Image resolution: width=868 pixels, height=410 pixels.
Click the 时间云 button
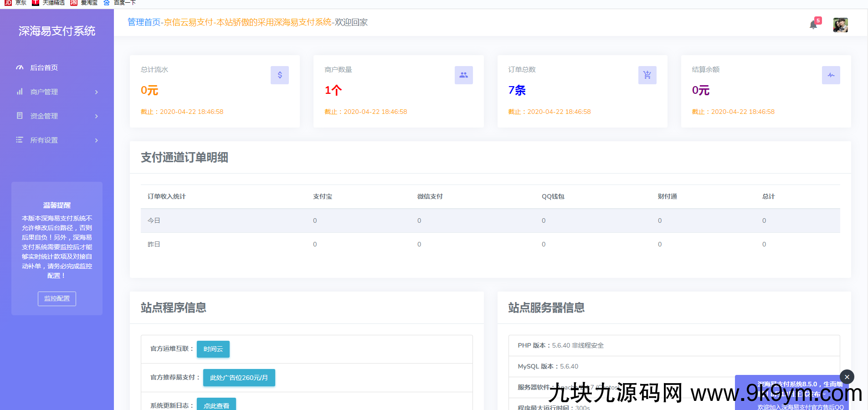coord(213,349)
